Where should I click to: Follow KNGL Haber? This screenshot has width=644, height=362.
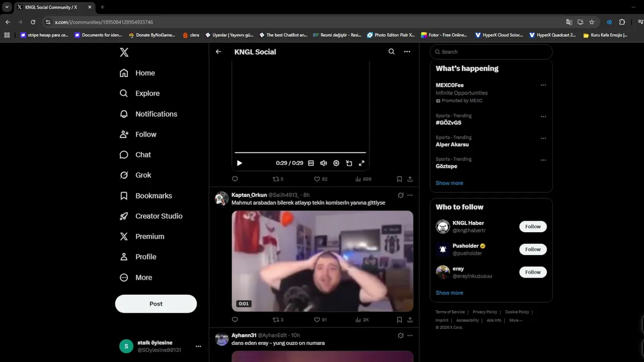[x=533, y=227]
